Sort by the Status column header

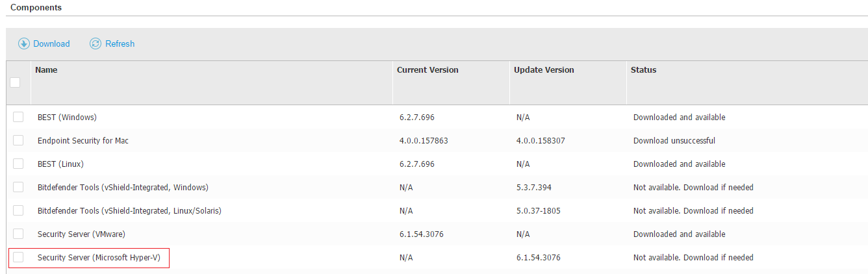click(643, 70)
